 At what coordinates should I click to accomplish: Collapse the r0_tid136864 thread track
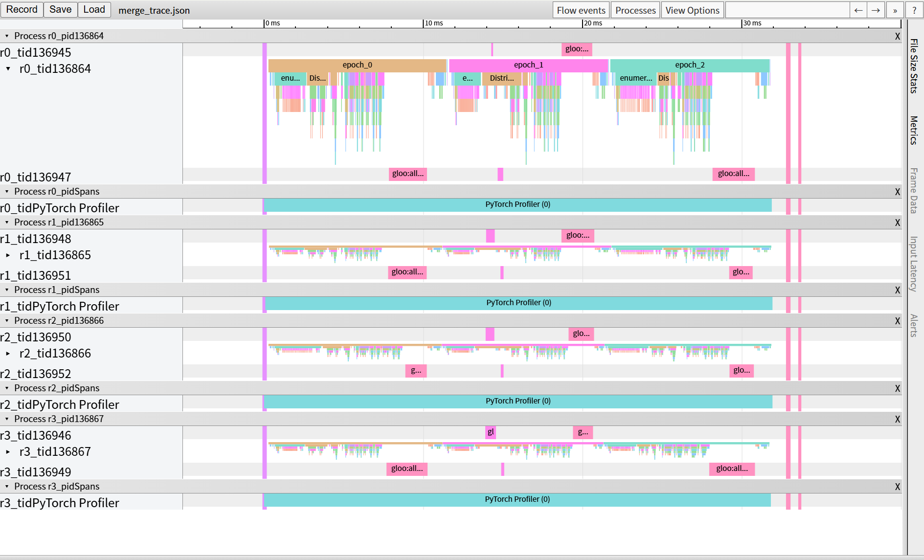coord(8,69)
